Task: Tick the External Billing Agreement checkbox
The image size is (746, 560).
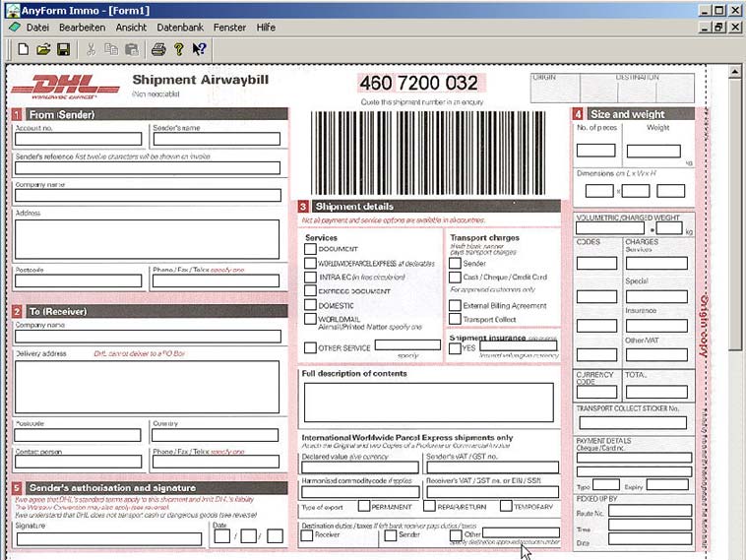Action: click(455, 305)
